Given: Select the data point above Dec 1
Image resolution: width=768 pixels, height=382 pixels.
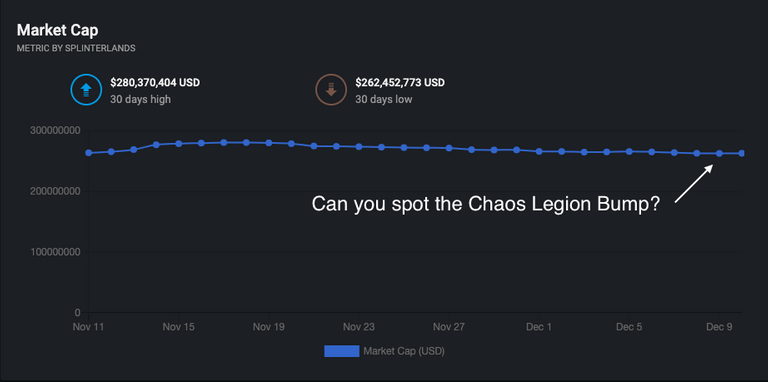Looking at the screenshot, I should (x=539, y=151).
